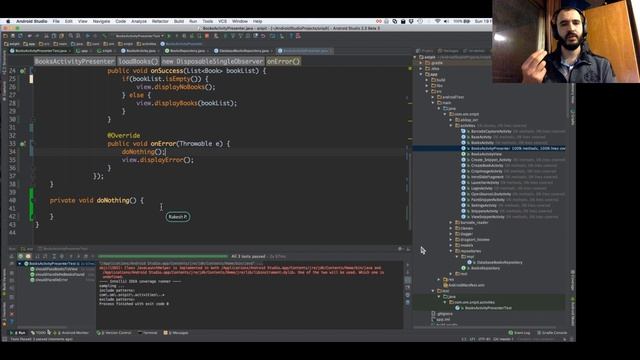The image size is (640, 360).
Task: Open the run configuration dropdown
Action: [x=139, y=36]
